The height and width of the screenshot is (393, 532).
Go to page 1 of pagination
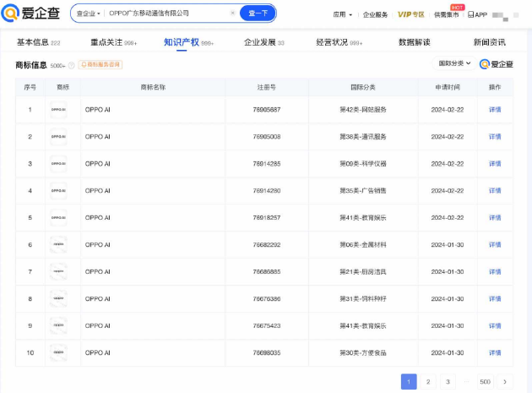coord(409,382)
